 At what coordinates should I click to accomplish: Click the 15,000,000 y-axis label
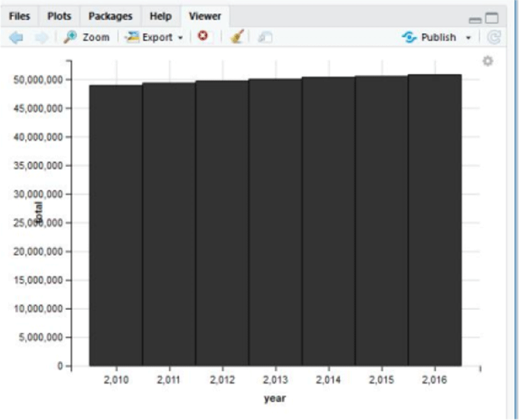click(38, 280)
